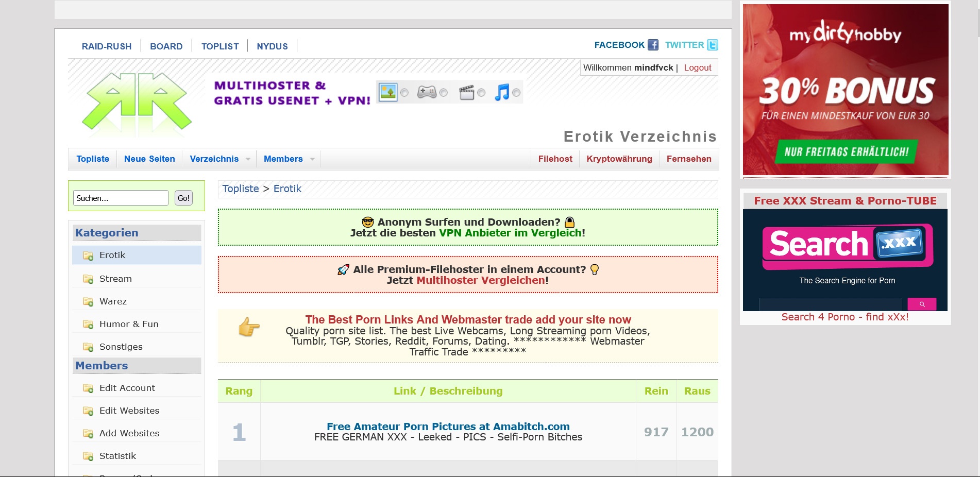Click the game controller icon
Viewport: 980px width, 477px height.
pos(427,92)
